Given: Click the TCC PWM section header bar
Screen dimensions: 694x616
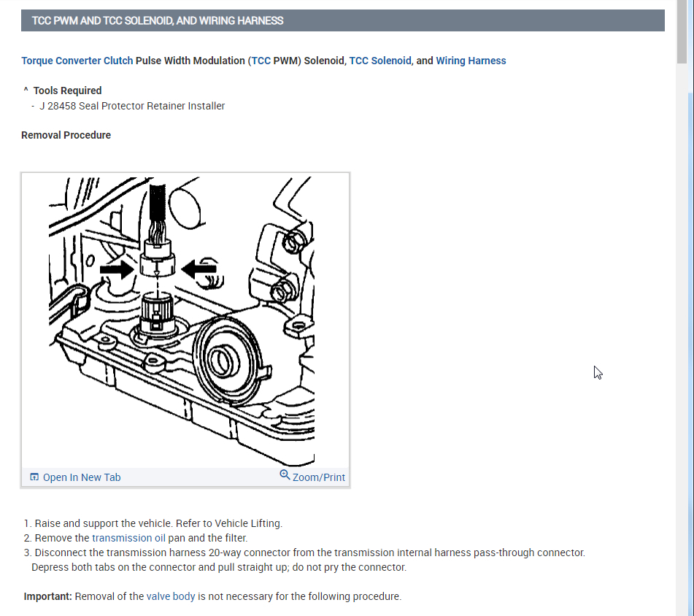Looking at the screenshot, I should coord(342,20).
